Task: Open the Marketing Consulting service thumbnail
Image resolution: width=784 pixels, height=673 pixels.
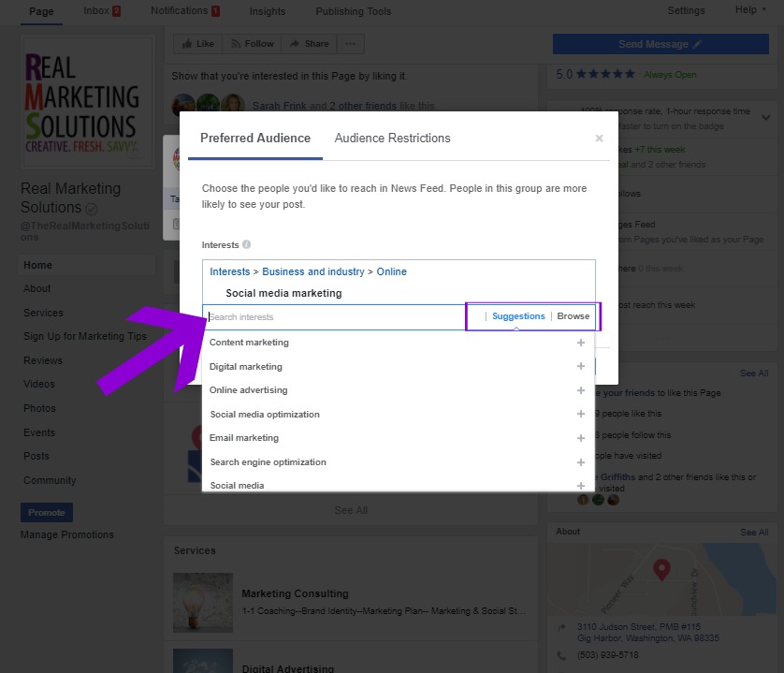Action: (x=202, y=603)
